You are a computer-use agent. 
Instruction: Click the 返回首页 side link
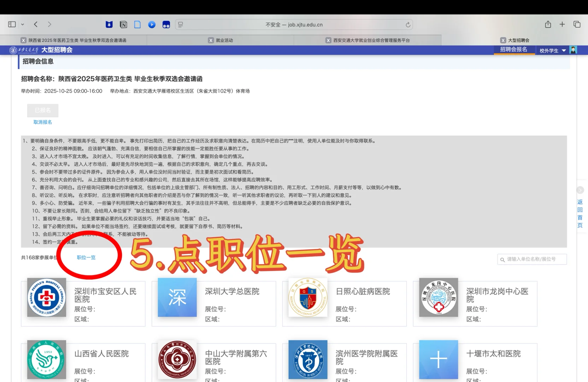click(580, 214)
